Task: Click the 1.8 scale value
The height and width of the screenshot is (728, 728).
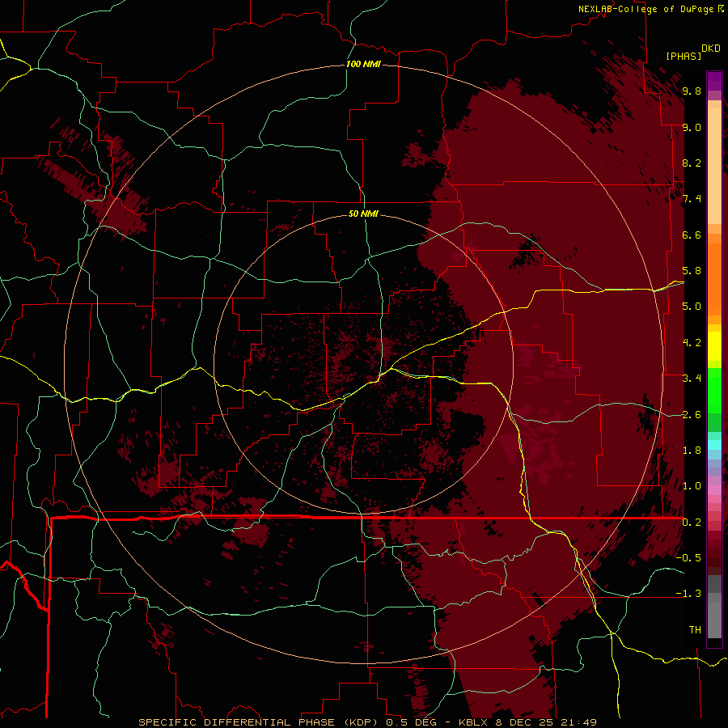Action: [692, 451]
